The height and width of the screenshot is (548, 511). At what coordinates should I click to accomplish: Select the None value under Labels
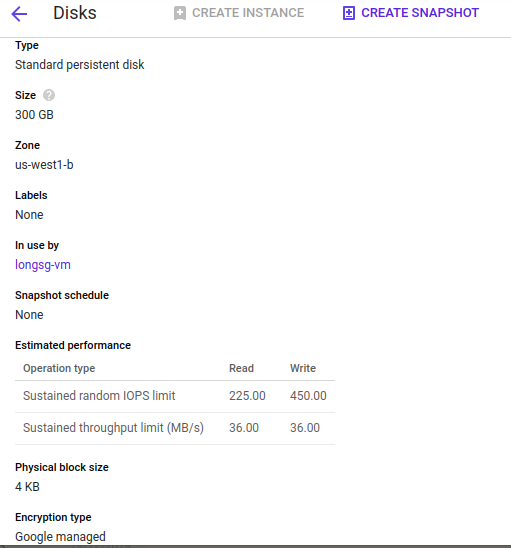(x=29, y=215)
